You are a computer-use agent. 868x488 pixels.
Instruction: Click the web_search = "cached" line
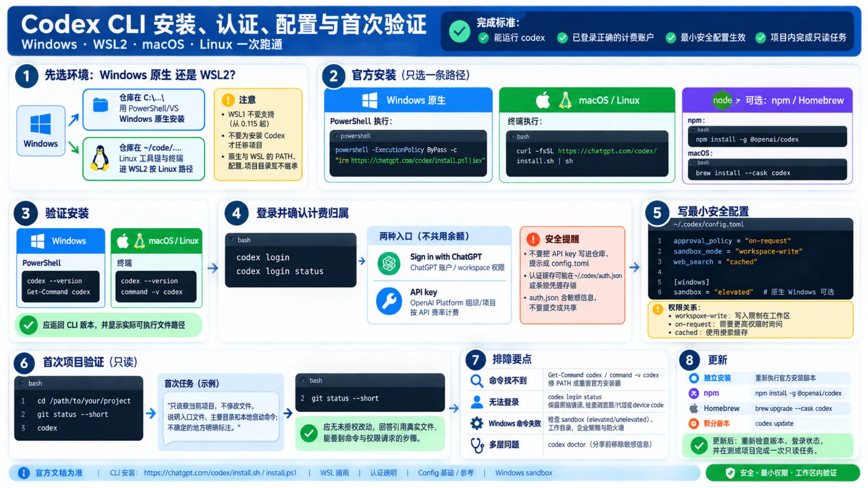[715, 262]
